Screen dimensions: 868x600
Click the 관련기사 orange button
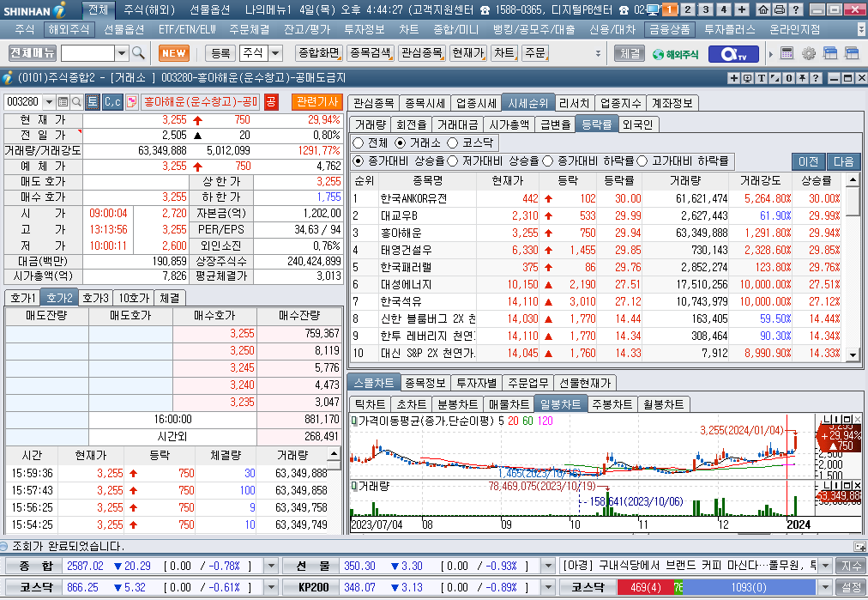[x=317, y=102]
